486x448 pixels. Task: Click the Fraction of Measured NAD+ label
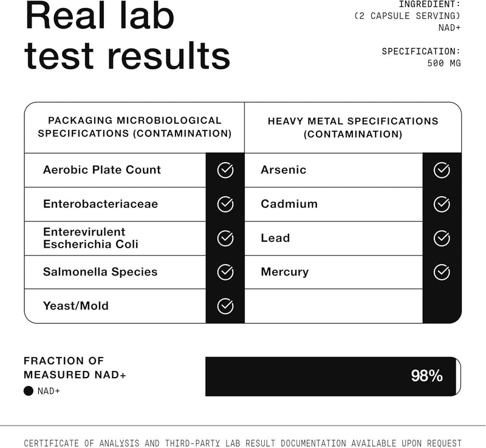tap(75, 368)
